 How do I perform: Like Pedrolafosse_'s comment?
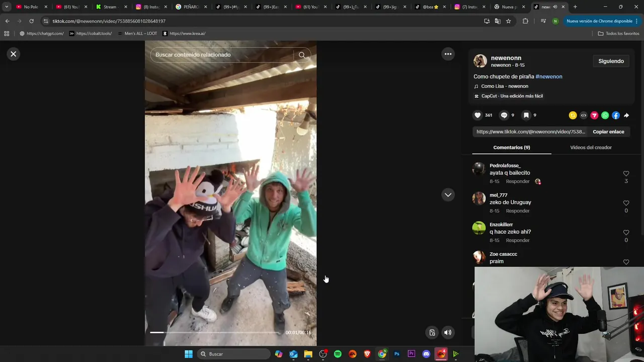point(626,173)
